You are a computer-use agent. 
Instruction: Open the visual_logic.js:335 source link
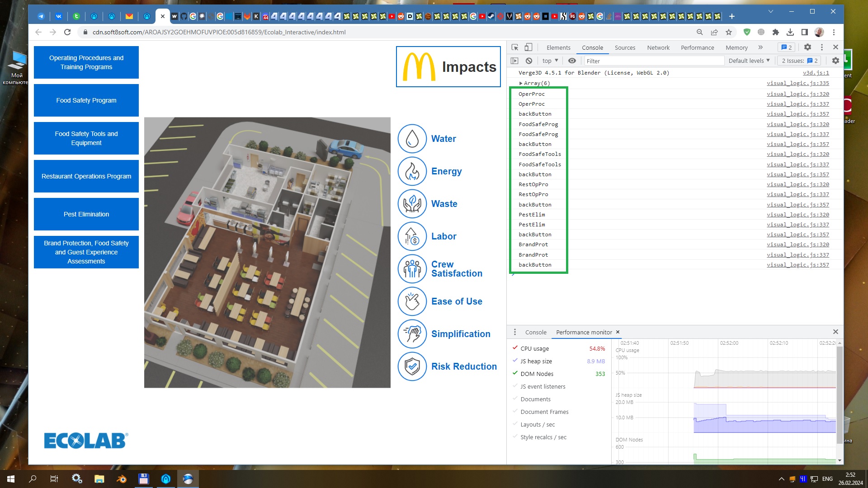point(797,83)
